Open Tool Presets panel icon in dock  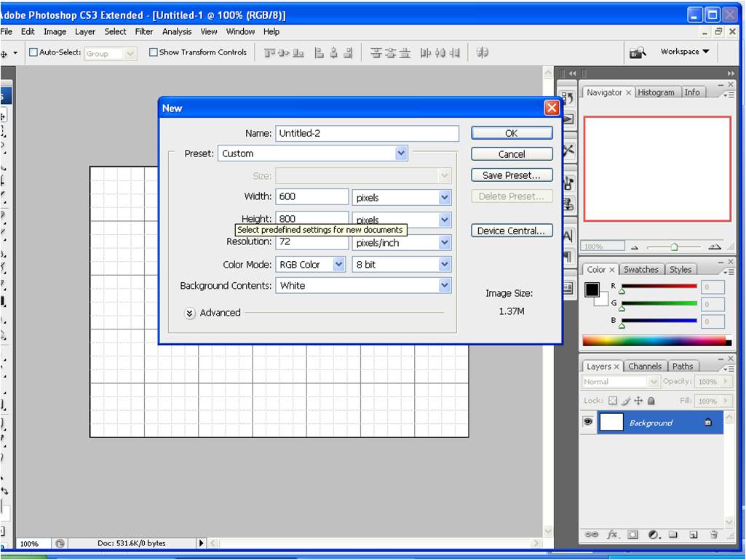pos(568,151)
